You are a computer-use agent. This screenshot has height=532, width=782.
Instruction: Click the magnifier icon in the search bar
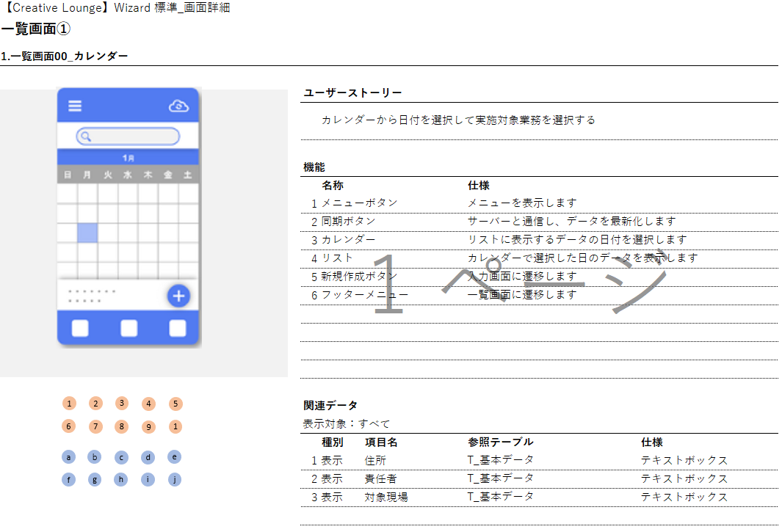coord(86,136)
